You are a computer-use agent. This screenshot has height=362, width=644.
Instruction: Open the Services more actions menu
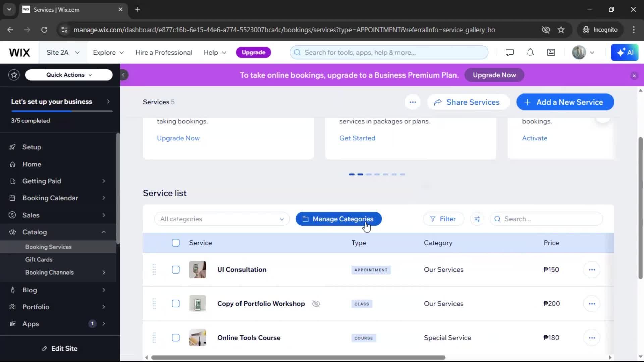(413, 102)
